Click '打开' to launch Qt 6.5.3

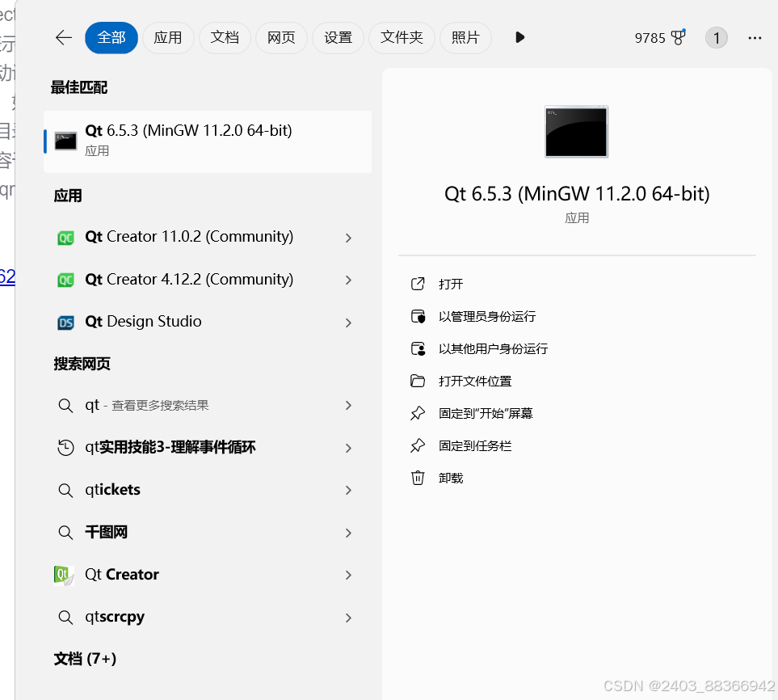450,284
